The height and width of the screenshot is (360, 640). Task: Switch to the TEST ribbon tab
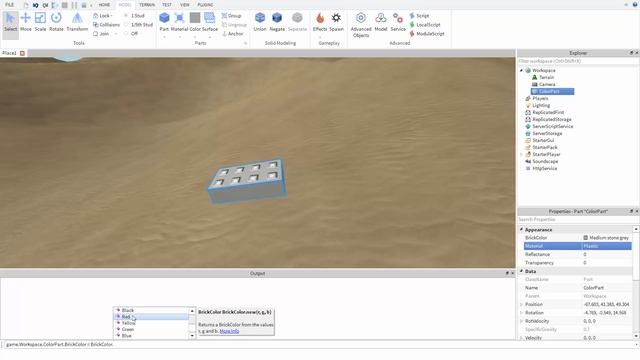click(x=167, y=4)
